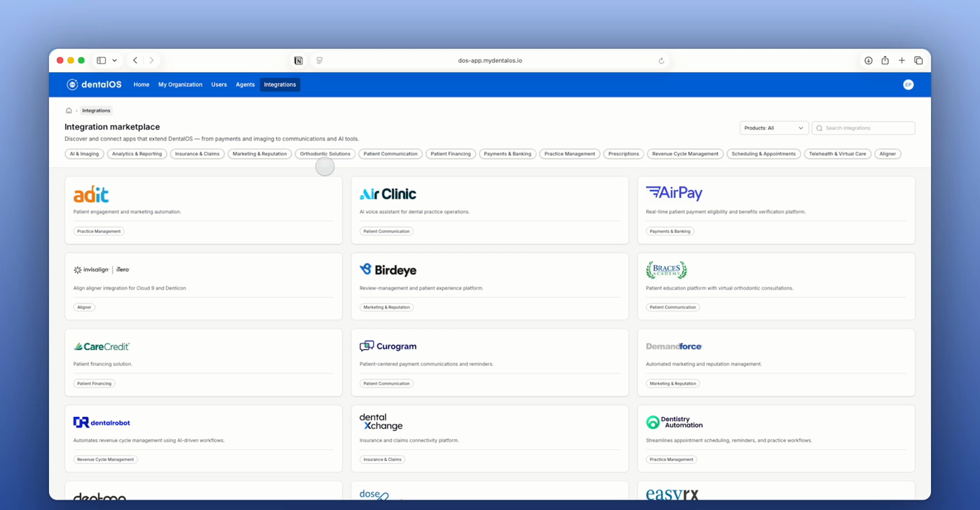Click the Search integrations field
The image size is (980, 510).
click(863, 128)
